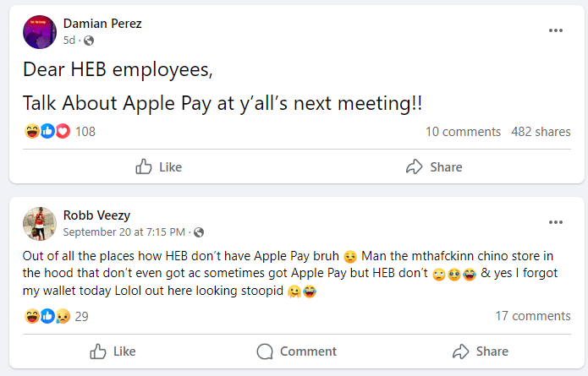The height and width of the screenshot is (376, 588).
Task: Open the September 20 at 7:15 PM timestamp
Action: [x=124, y=232]
